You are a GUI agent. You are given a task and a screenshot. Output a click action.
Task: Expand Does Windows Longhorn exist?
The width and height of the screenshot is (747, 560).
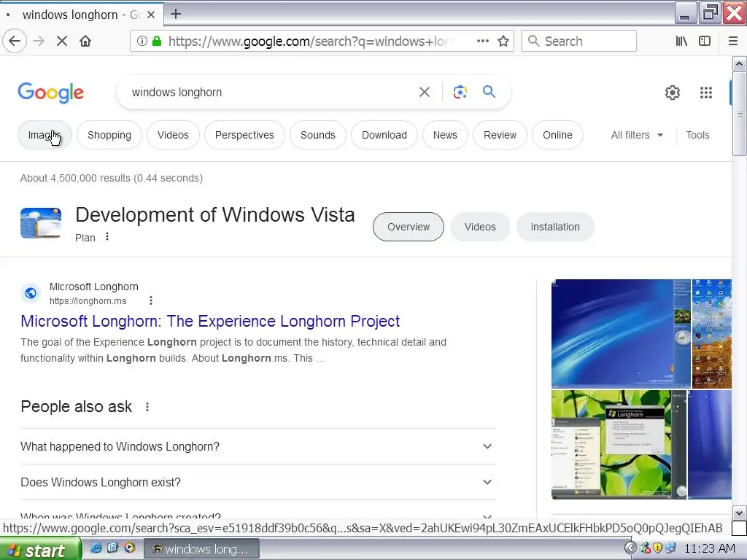[x=258, y=482]
